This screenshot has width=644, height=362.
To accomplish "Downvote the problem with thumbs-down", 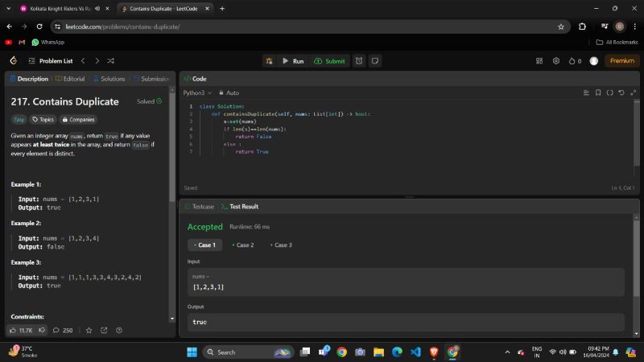I will tap(43, 330).
